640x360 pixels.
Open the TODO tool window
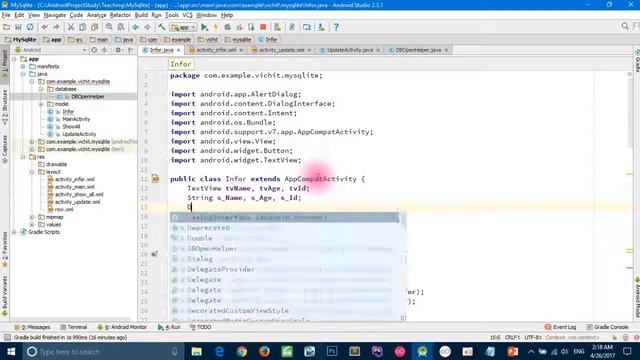[200, 327]
